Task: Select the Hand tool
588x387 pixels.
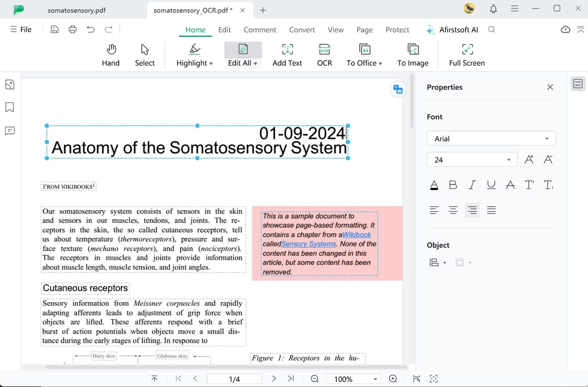Action: click(111, 54)
